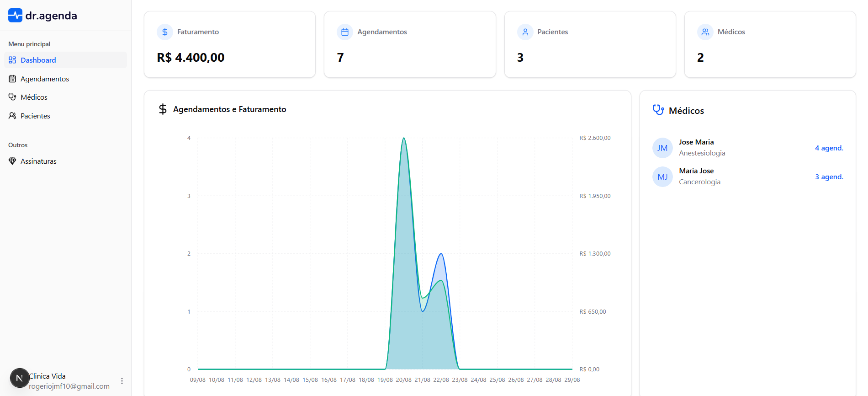This screenshot has height=396, width=868.
Task: Click the Clinica Vida user avatar
Action: (x=19, y=378)
